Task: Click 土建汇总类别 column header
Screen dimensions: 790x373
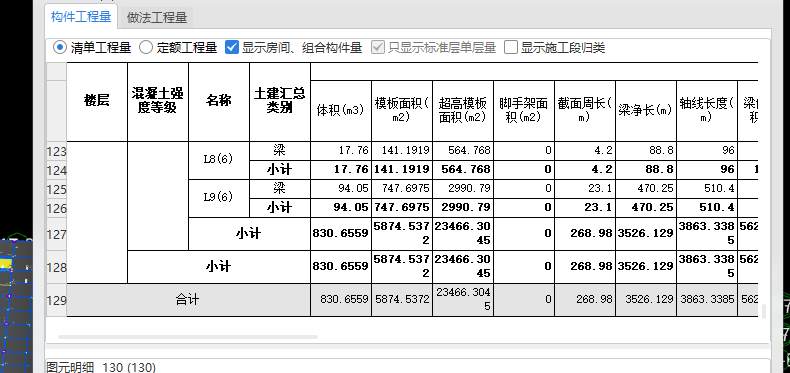Action: (x=280, y=101)
